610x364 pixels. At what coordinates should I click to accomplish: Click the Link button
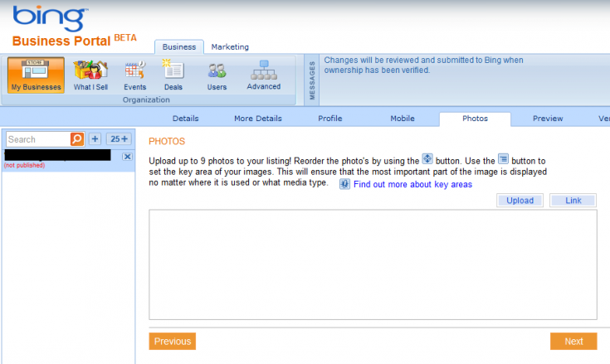click(x=573, y=201)
